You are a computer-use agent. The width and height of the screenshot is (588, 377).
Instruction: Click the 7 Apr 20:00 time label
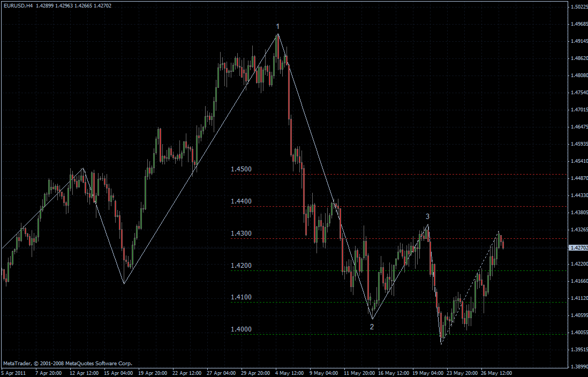point(48,373)
